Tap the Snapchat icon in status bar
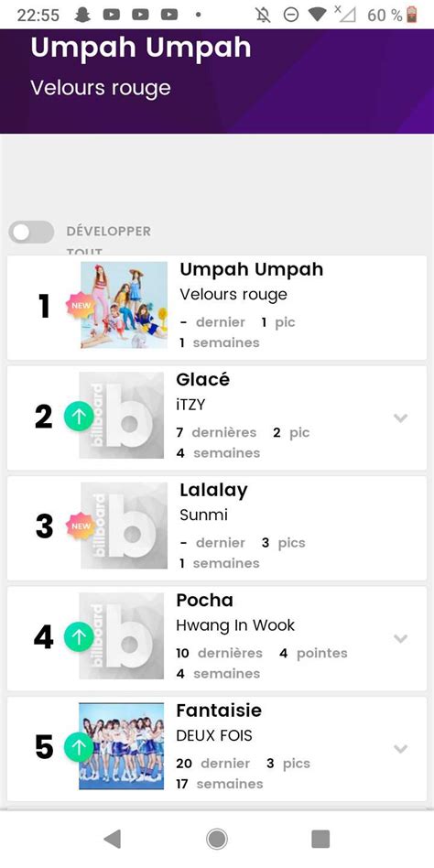434x868 pixels. coord(81,15)
